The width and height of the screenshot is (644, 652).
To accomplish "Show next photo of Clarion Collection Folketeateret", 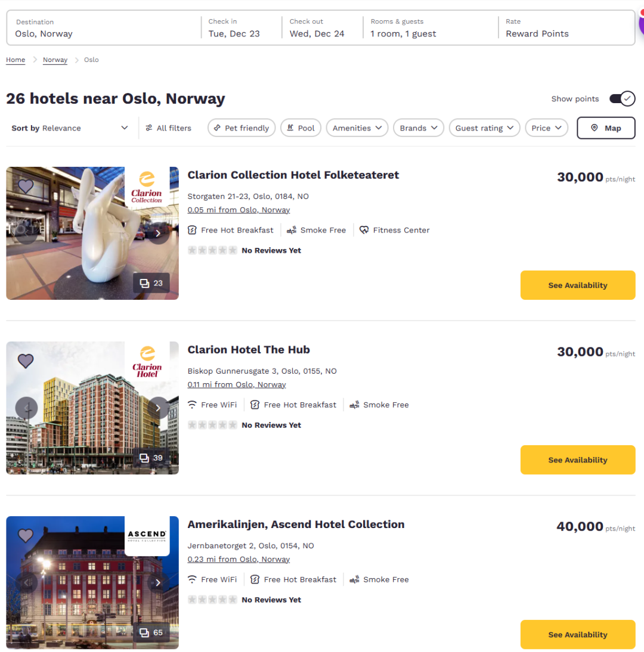I will (158, 233).
